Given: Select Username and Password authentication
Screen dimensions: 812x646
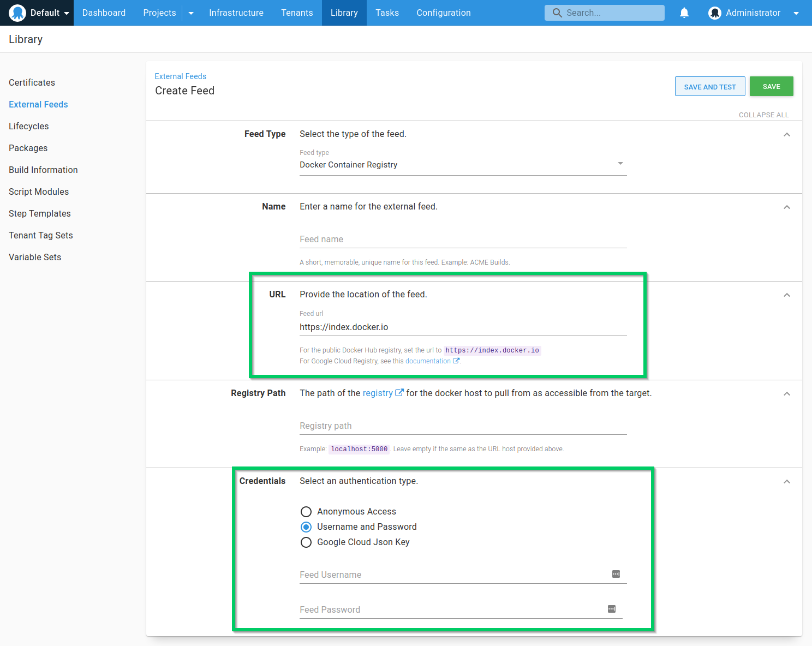Looking at the screenshot, I should 306,527.
